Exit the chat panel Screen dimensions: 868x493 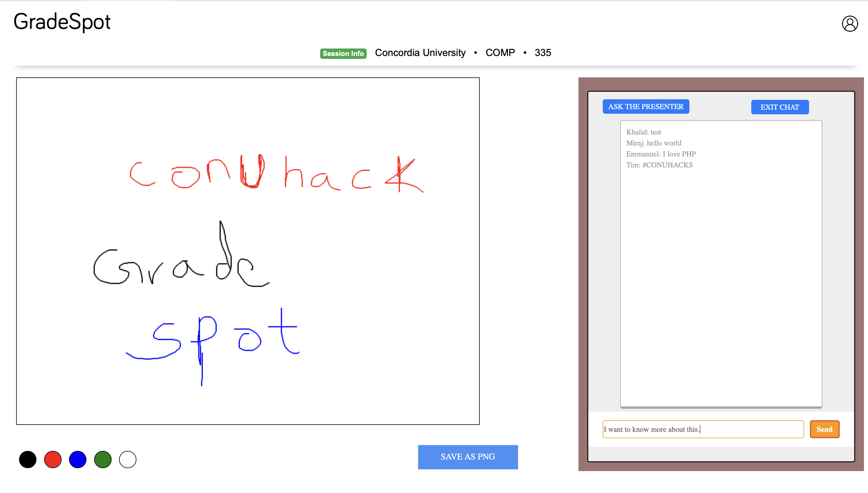point(779,107)
